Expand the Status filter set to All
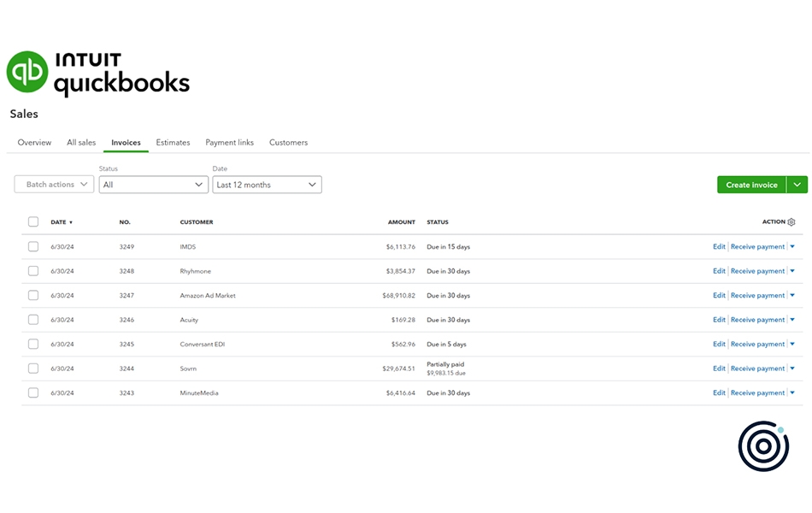 (153, 185)
